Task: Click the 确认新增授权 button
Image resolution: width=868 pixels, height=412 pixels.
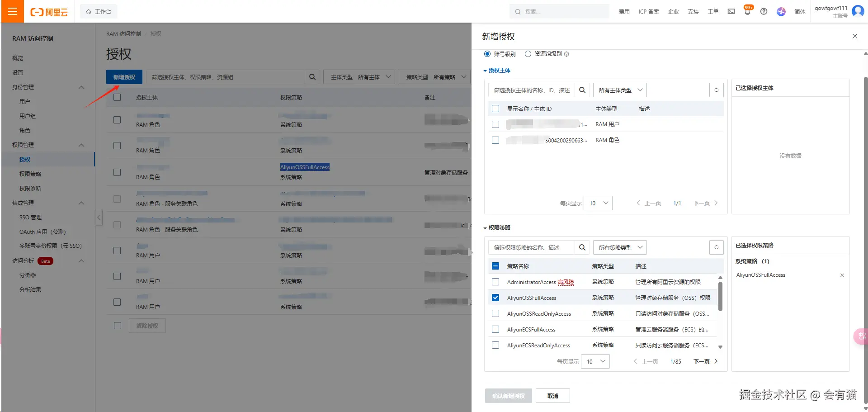Action: click(509, 396)
